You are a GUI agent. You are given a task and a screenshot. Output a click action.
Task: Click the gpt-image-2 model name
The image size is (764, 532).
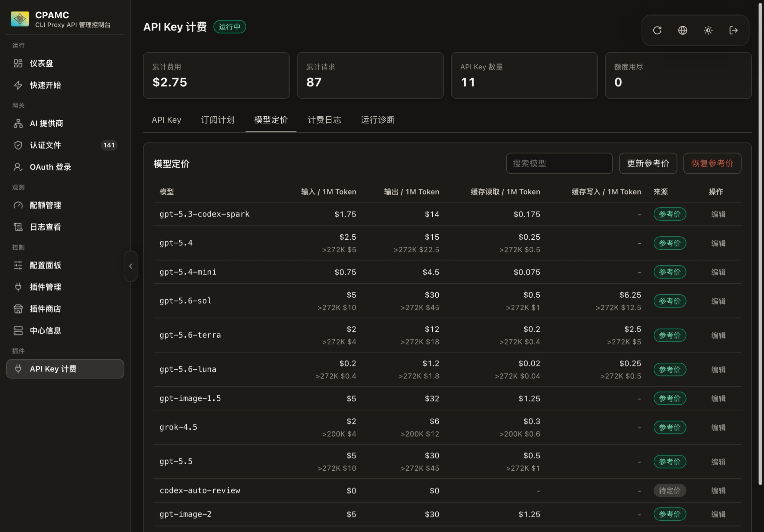(185, 514)
